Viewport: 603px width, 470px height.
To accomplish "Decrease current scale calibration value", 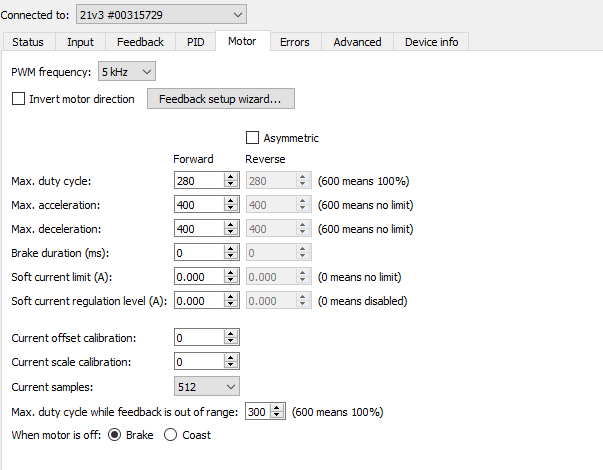I will 231,366.
